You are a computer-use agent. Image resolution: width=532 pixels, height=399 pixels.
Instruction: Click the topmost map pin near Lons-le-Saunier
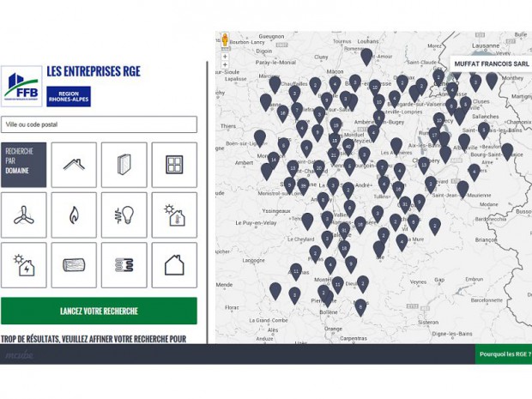pos(366,56)
